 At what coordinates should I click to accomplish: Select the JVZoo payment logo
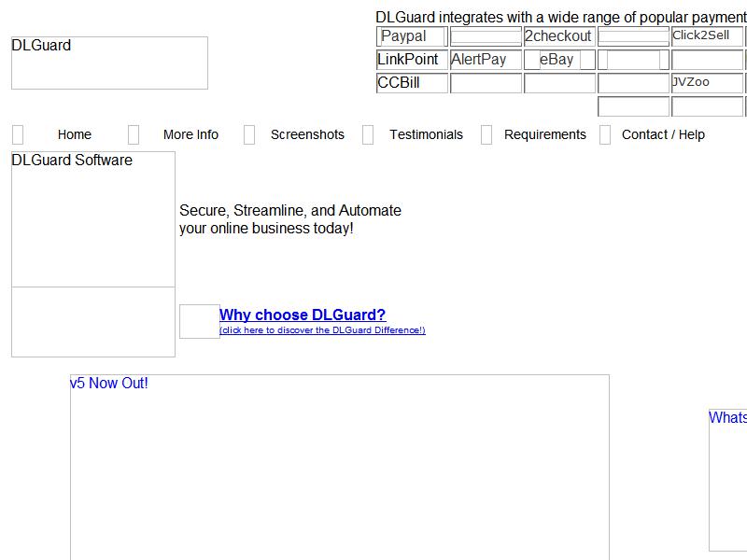coord(707,83)
